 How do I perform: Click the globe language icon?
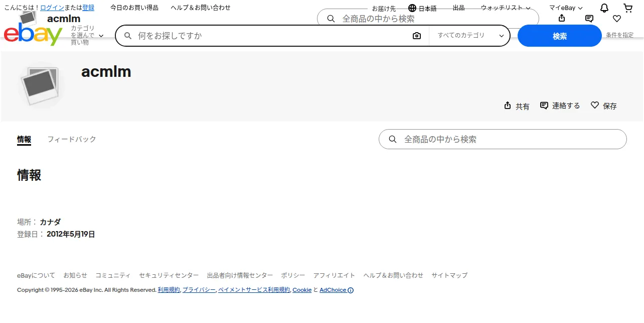412,8
